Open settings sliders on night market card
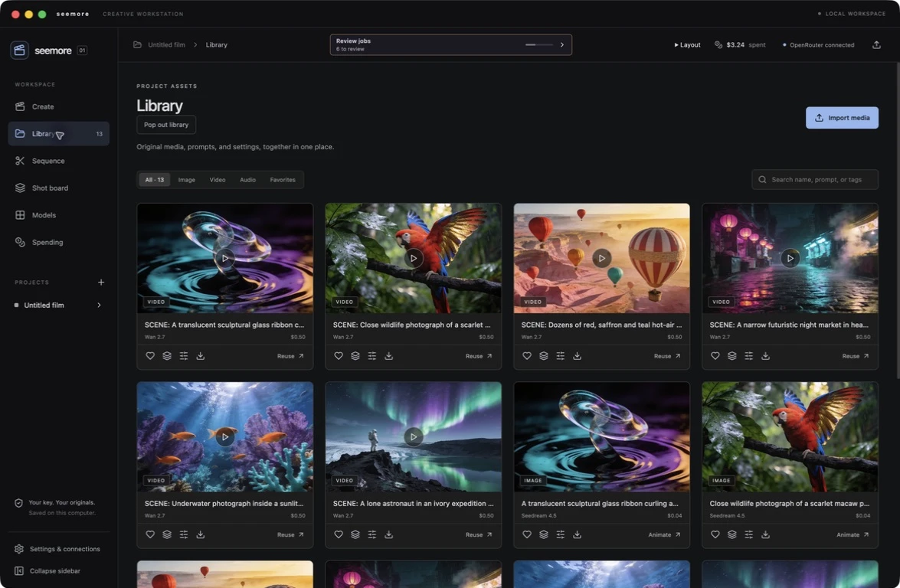Viewport: 900px width, 588px height. [x=748, y=356]
